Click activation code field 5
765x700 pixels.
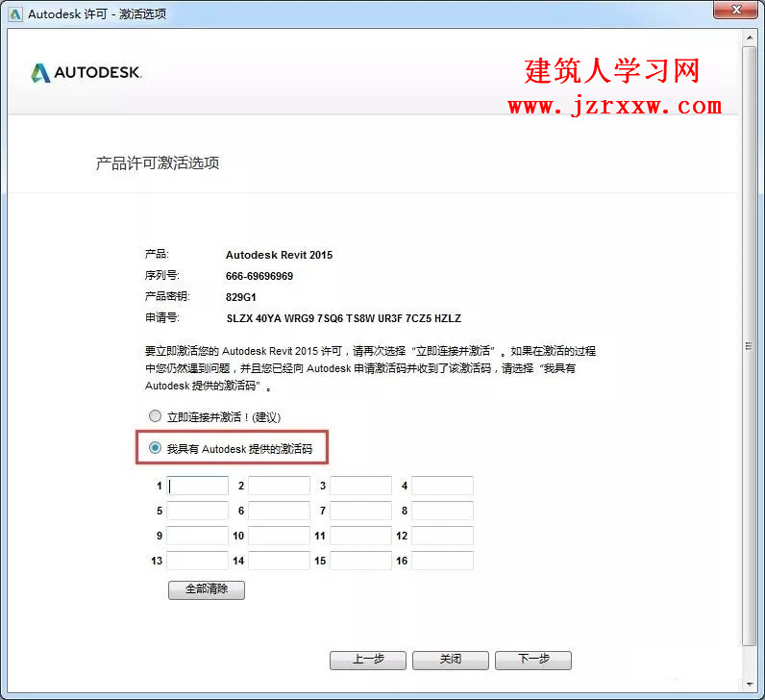198,511
